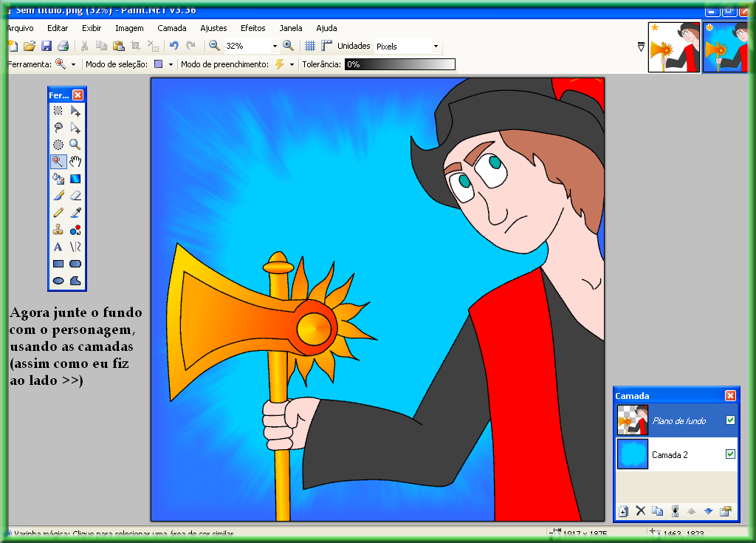Viewport: 756px width, 543px height.
Task: Select the Camada 2 layer thumbnail
Action: point(633,454)
